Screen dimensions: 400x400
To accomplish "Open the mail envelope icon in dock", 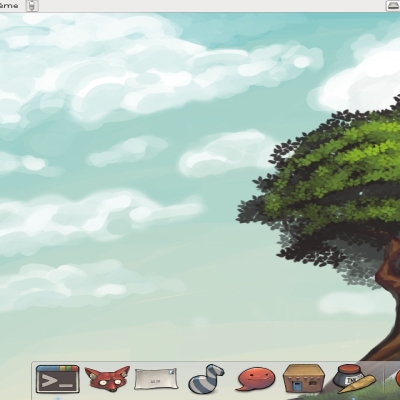I will pos(156,379).
